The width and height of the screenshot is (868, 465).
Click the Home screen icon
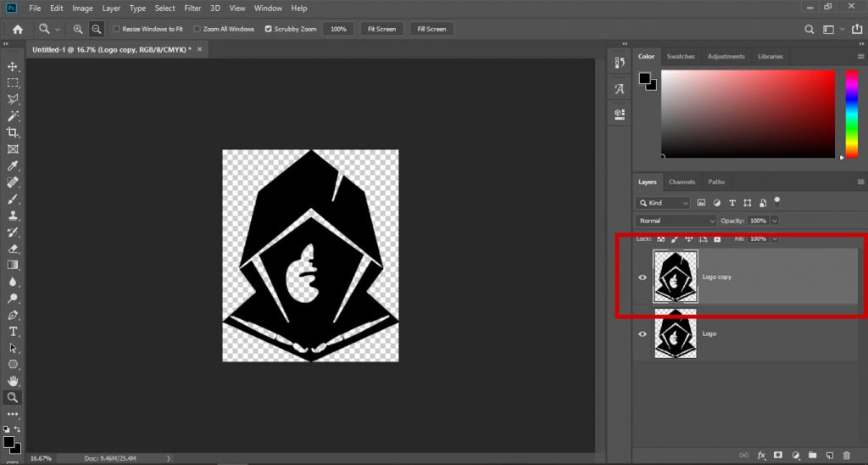coord(18,30)
